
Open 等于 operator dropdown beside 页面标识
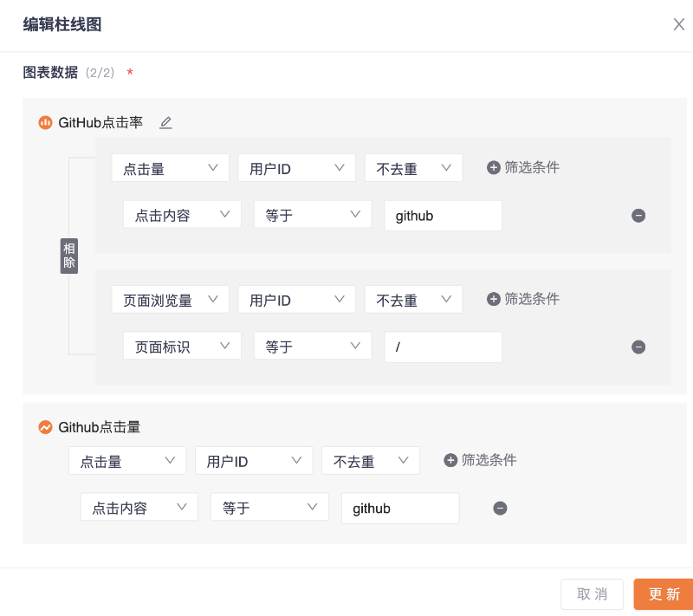pyautogui.click(x=312, y=347)
